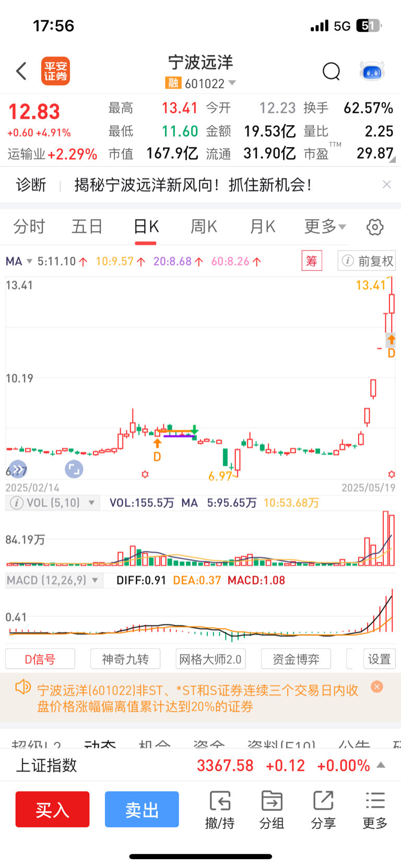The image size is (401, 868).
Task: Tap the current price 12.83
Action: [34, 112]
